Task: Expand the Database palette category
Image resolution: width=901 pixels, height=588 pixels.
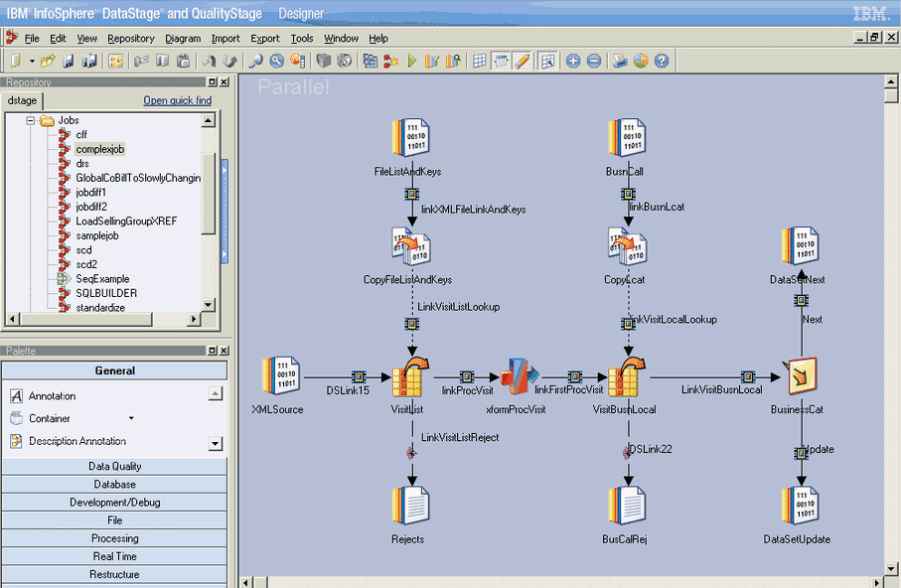Action: 115,484
